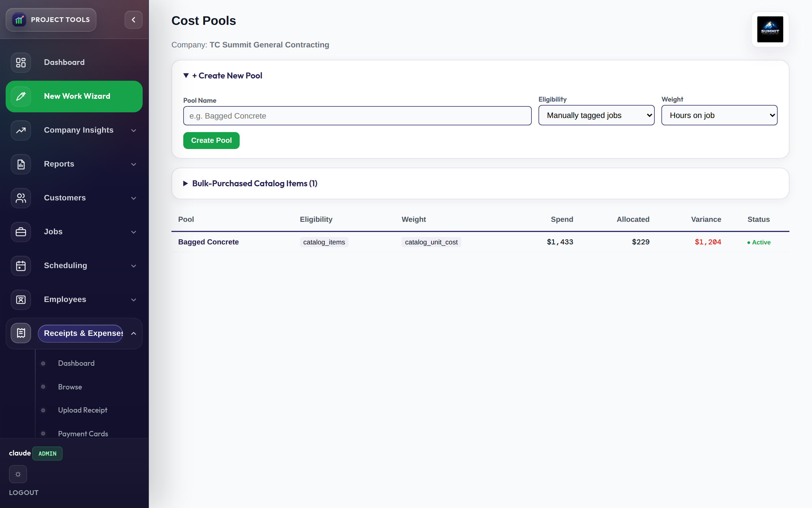The image size is (812, 508).
Task: Click the TC Summit General Contracting text
Action: [269, 45]
